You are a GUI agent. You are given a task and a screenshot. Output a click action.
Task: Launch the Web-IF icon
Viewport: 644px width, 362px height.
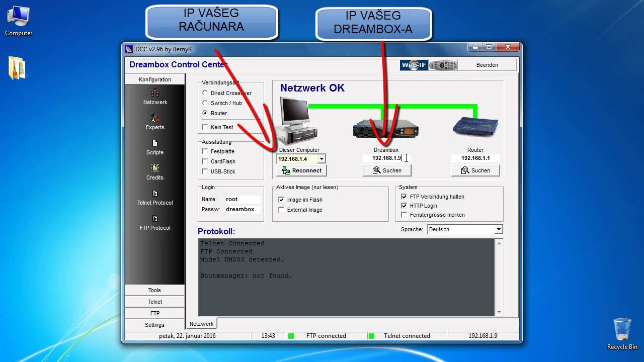[414, 65]
